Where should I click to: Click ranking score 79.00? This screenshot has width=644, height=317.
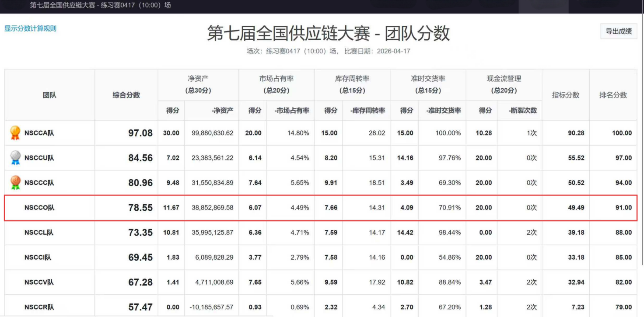(623, 307)
